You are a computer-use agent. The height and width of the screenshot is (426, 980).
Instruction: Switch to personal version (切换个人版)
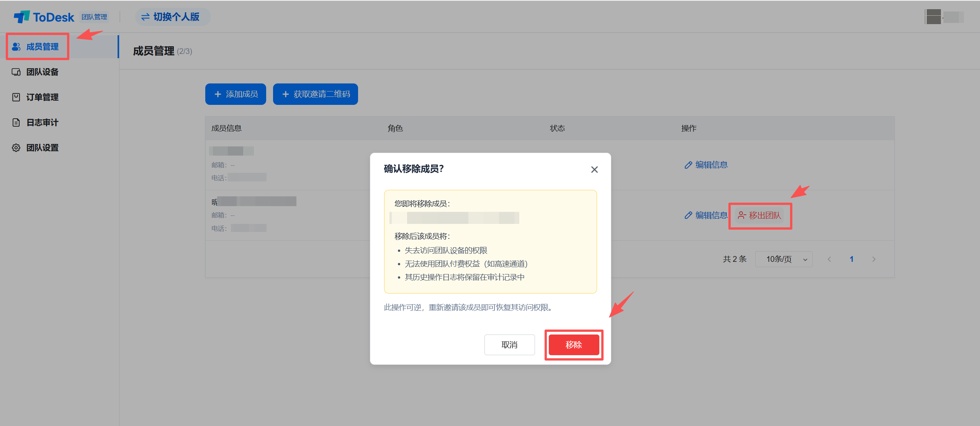[171, 17]
